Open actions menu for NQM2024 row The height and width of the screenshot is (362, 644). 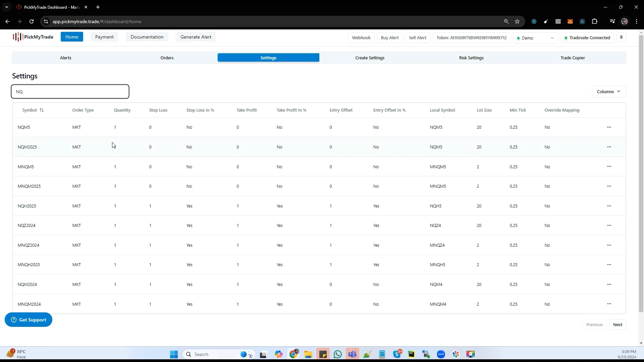coord(609,284)
